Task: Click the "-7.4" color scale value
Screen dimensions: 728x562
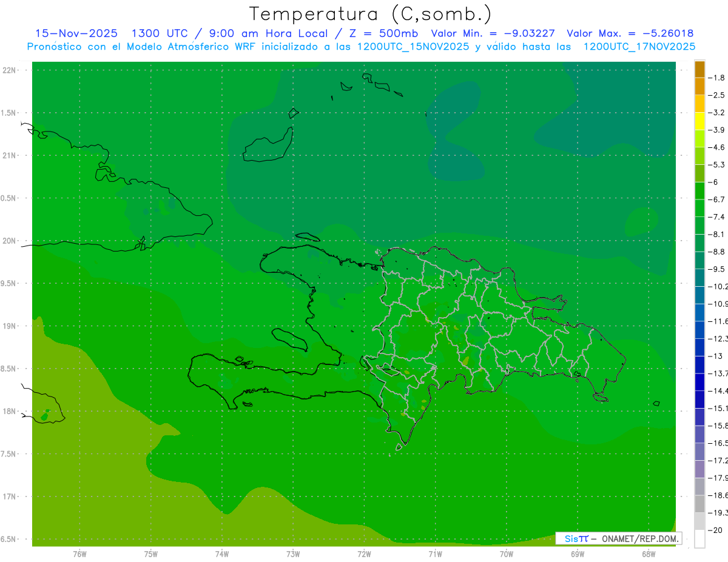Action: pos(717,217)
